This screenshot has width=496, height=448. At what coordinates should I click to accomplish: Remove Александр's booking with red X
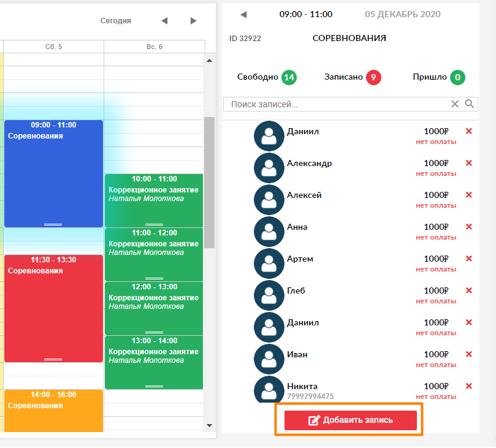tap(469, 163)
